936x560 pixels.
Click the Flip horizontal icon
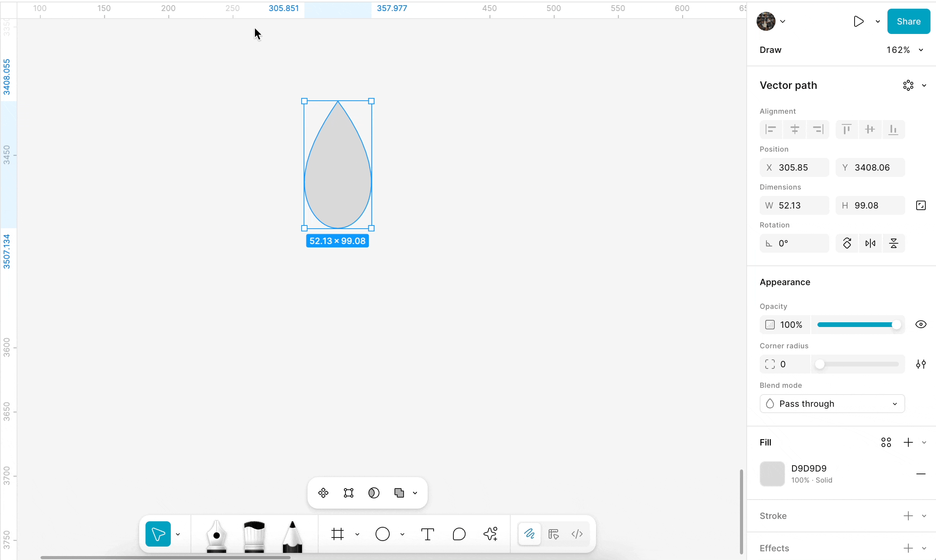(x=870, y=243)
